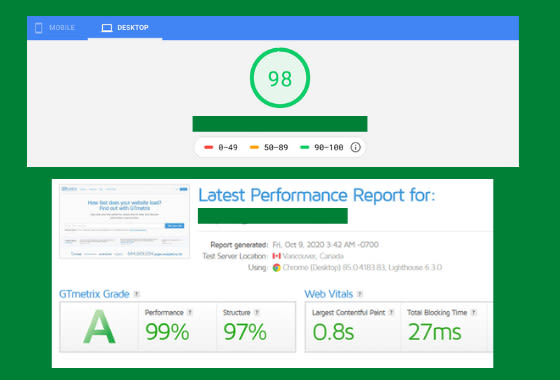Image resolution: width=560 pixels, height=380 pixels.
Task: Select the DESKTOP tab
Action: click(125, 28)
